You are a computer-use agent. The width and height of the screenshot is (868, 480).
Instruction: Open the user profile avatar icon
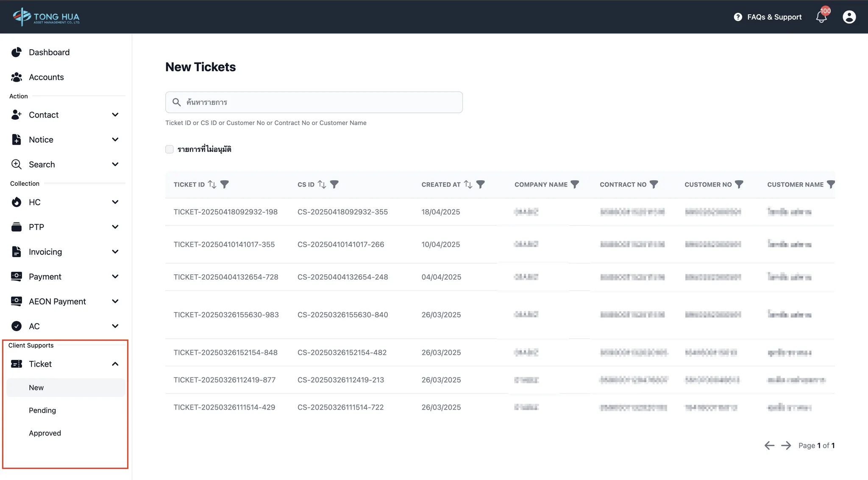[x=849, y=17]
